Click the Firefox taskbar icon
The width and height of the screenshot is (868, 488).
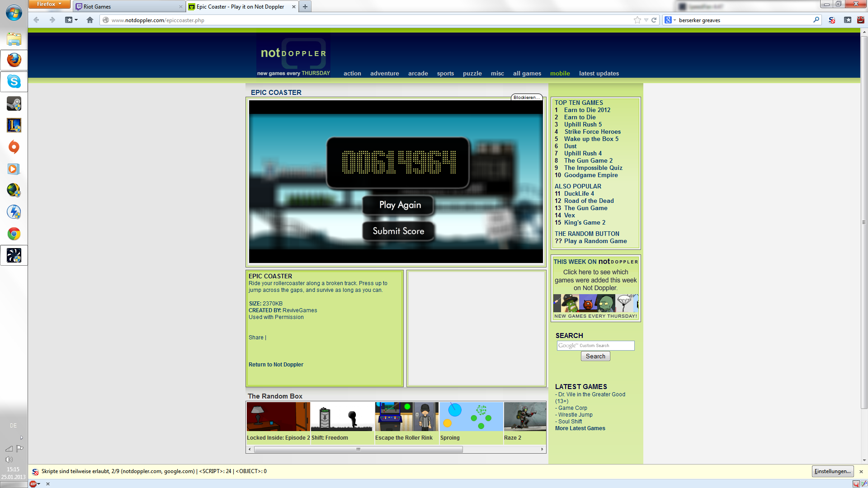(x=14, y=60)
